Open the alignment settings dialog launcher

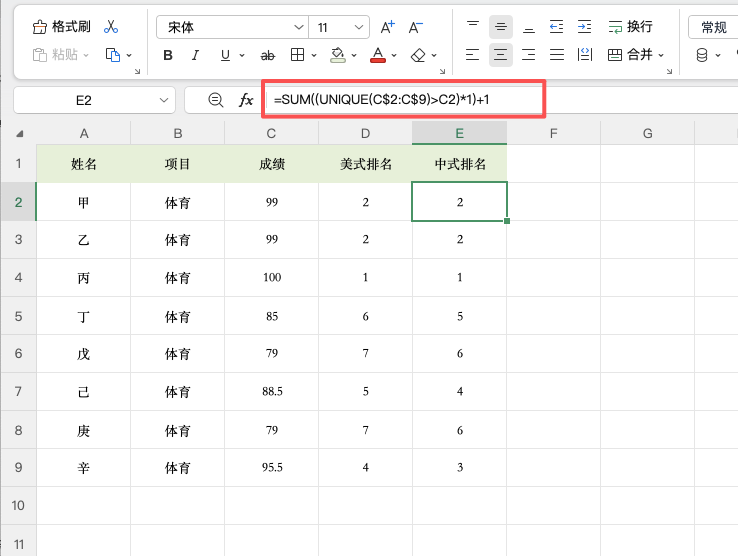tap(669, 72)
